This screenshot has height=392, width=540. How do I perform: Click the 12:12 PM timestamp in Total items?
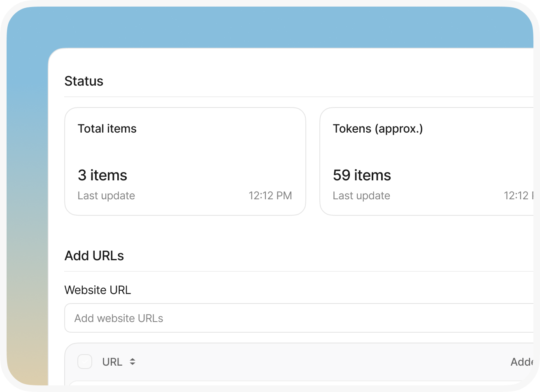coord(270,196)
